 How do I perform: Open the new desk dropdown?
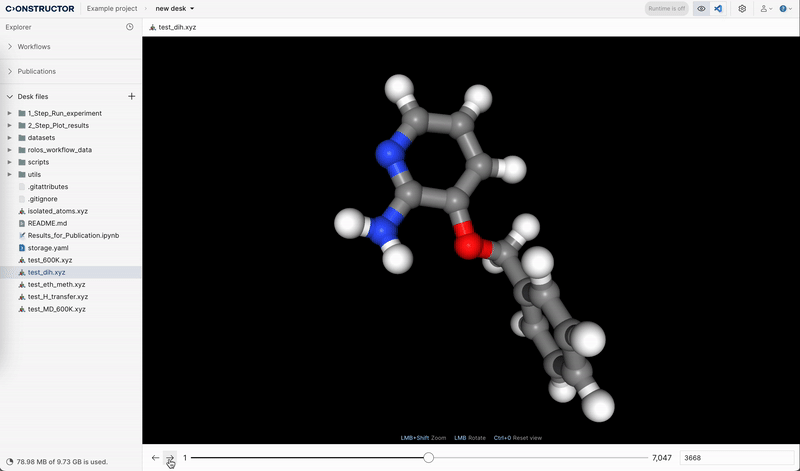pyautogui.click(x=175, y=8)
